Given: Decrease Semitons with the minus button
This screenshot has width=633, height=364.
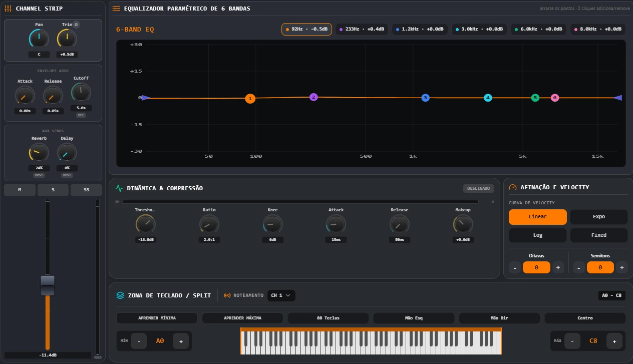Looking at the screenshot, I should [579, 267].
